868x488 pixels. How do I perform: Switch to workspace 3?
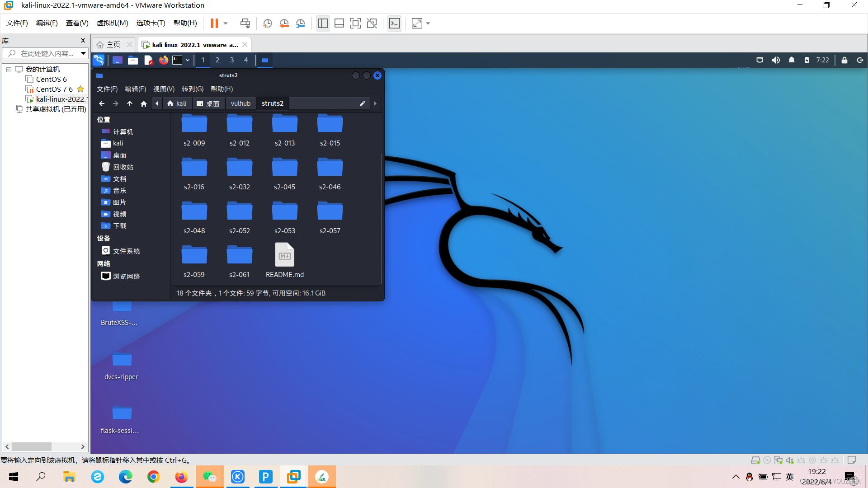click(232, 60)
